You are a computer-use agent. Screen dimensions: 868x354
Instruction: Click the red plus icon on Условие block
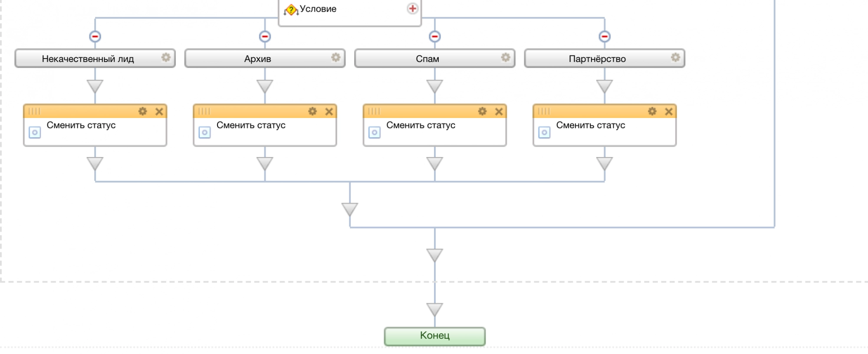tap(412, 9)
